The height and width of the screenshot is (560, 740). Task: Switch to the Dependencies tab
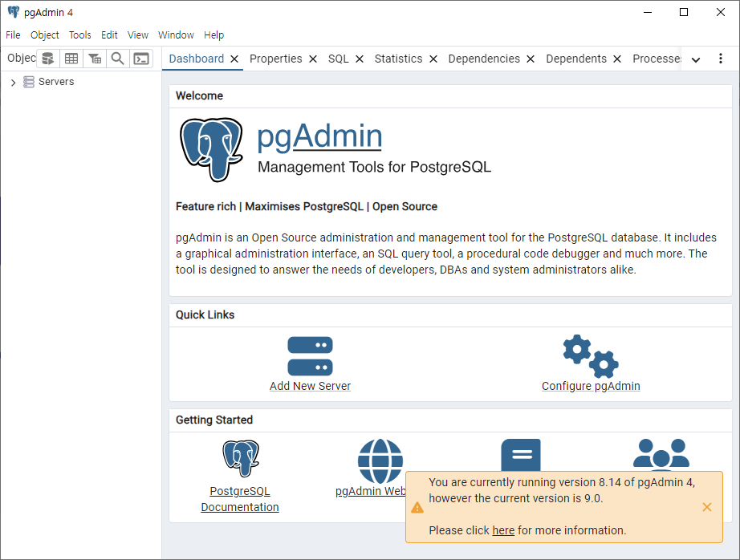(x=484, y=59)
